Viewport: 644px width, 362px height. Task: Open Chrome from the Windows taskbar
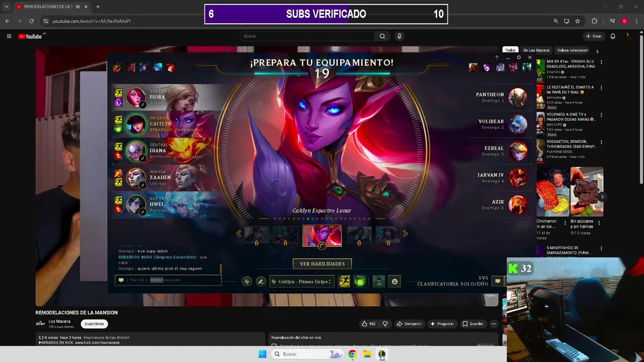[x=352, y=354]
